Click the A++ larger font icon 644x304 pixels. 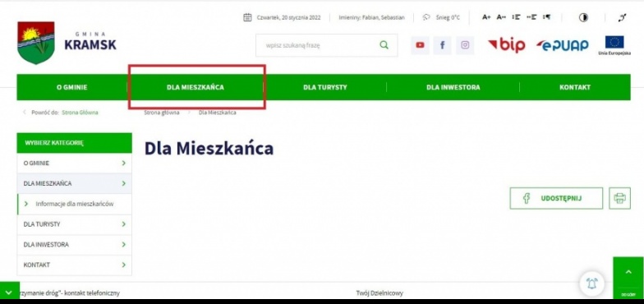(x=501, y=17)
